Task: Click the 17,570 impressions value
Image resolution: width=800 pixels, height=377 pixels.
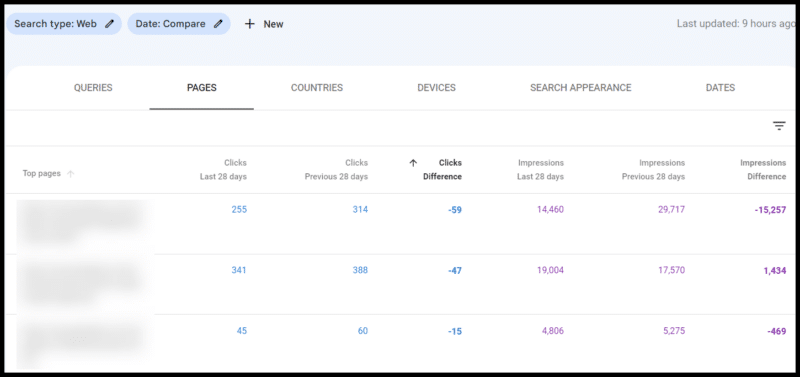Action: [x=671, y=270]
